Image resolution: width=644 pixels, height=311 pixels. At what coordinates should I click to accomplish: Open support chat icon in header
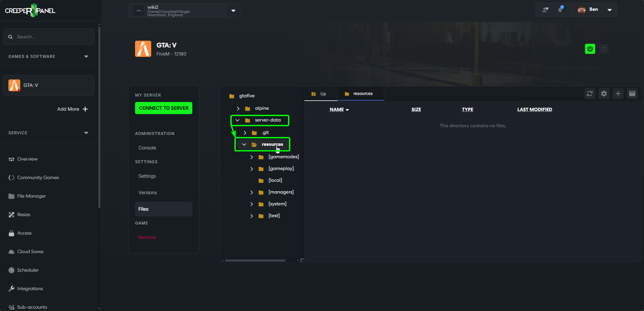click(545, 9)
